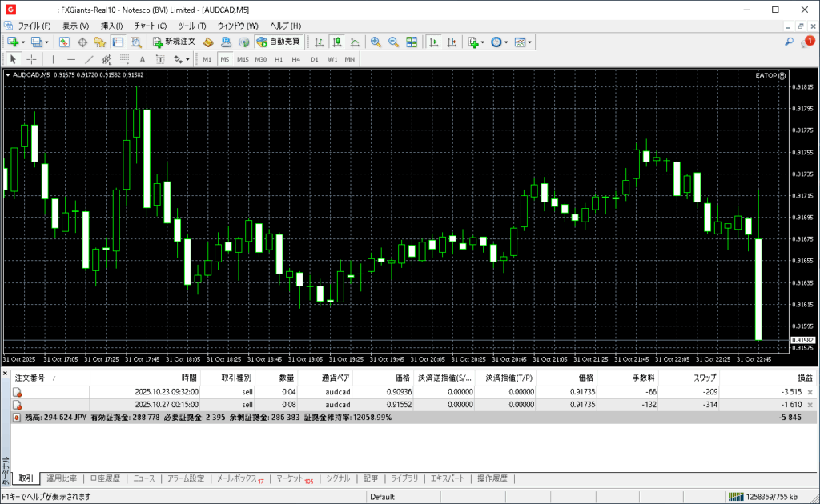This screenshot has width=820, height=504.
Task: Click the Zoom In magnifier icon
Action: pos(376,42)
